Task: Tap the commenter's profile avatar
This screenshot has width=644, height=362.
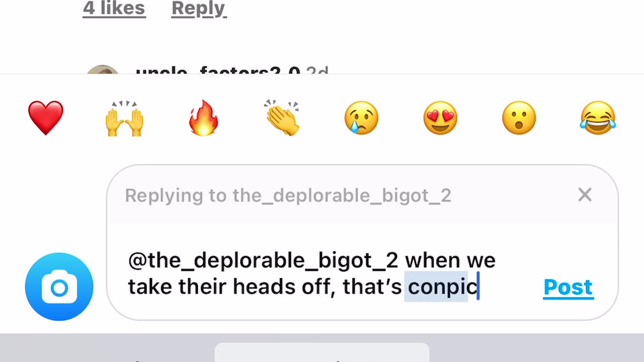Action: [103, 70]
